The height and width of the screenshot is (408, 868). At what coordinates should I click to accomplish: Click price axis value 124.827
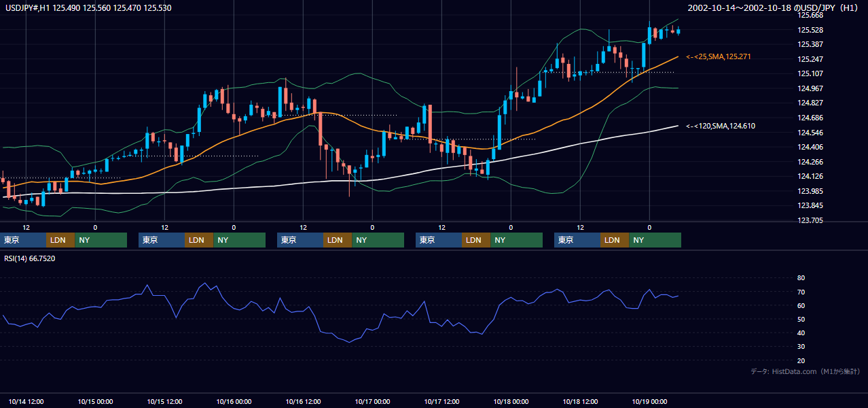pos(810,103)
